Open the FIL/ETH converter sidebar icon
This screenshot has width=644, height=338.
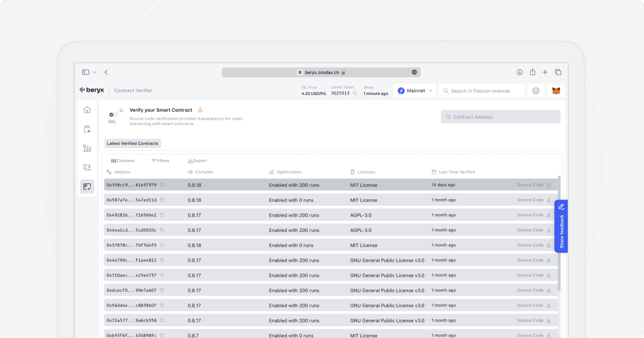pyautogui.click(x=87, y=167)
